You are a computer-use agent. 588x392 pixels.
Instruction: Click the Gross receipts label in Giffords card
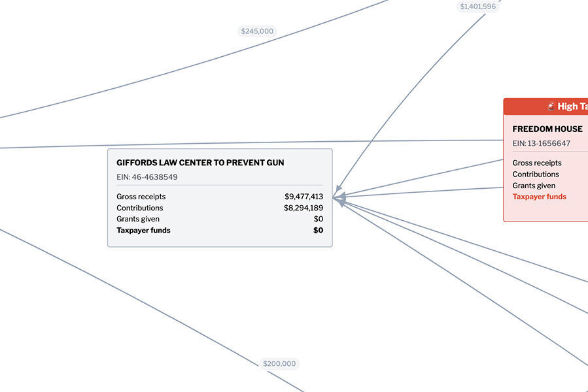pos(141,197)
